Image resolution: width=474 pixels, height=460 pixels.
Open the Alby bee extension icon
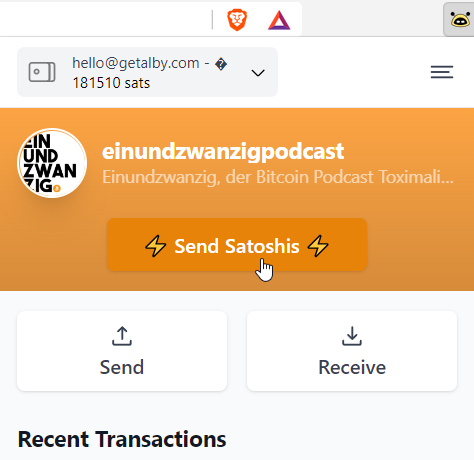pos(460,20)
